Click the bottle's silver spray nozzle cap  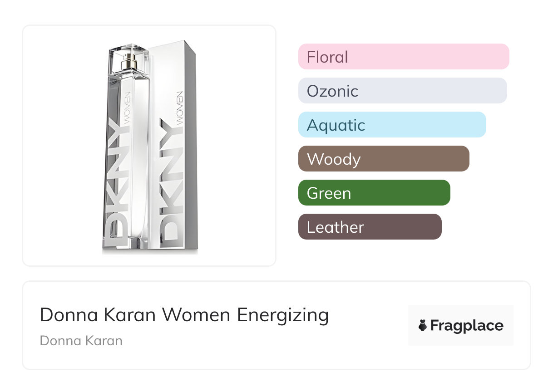pyautogui.click(x=128, y=61)
